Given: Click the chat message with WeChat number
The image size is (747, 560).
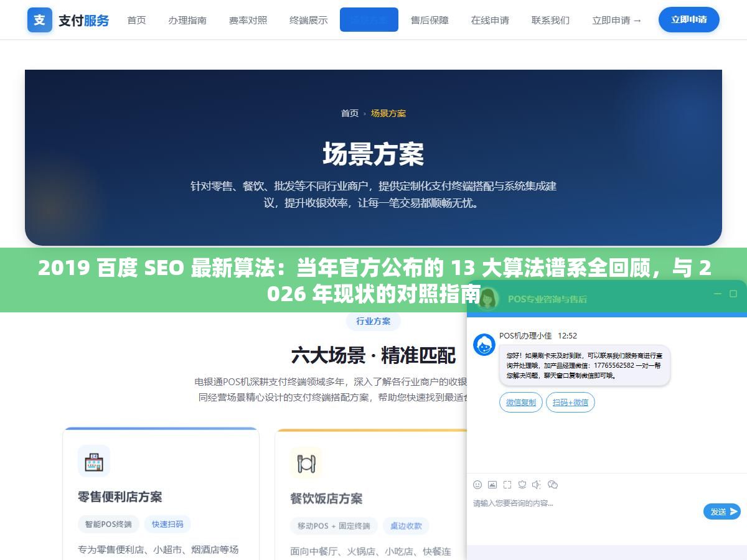Looking at the screenshot, I should (x=585, y=365).
